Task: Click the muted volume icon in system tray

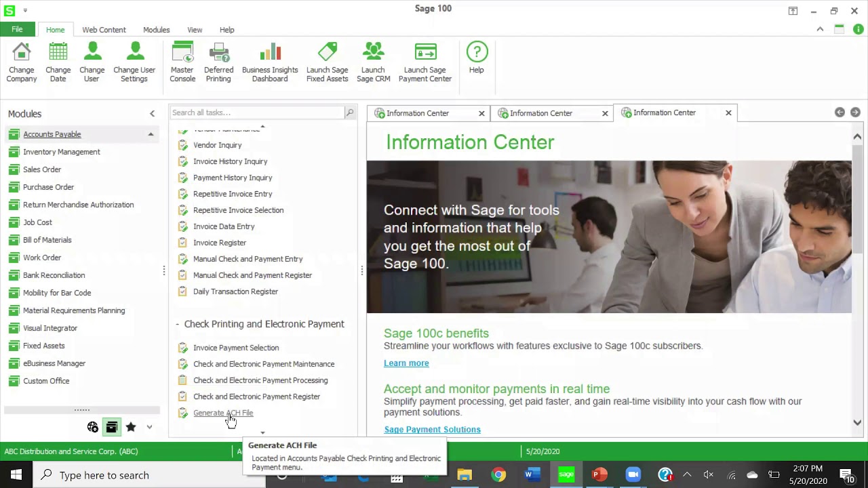Action: tap(709, 474)
